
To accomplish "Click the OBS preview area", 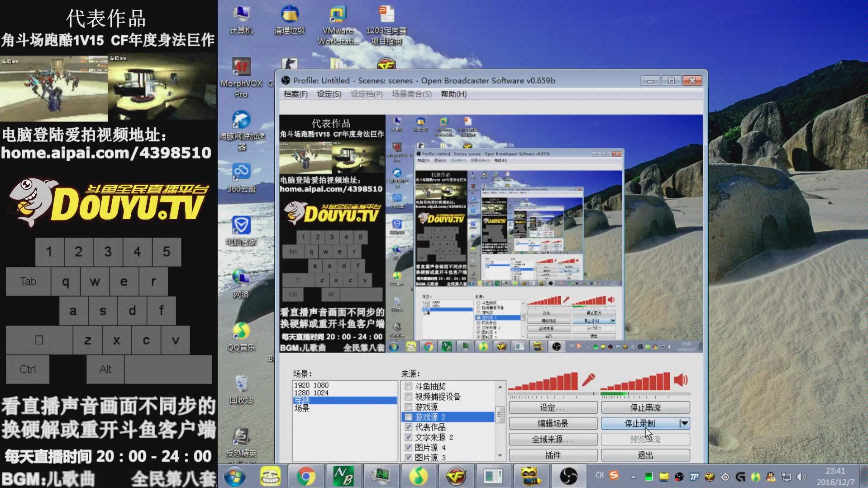I will point(491,234).
